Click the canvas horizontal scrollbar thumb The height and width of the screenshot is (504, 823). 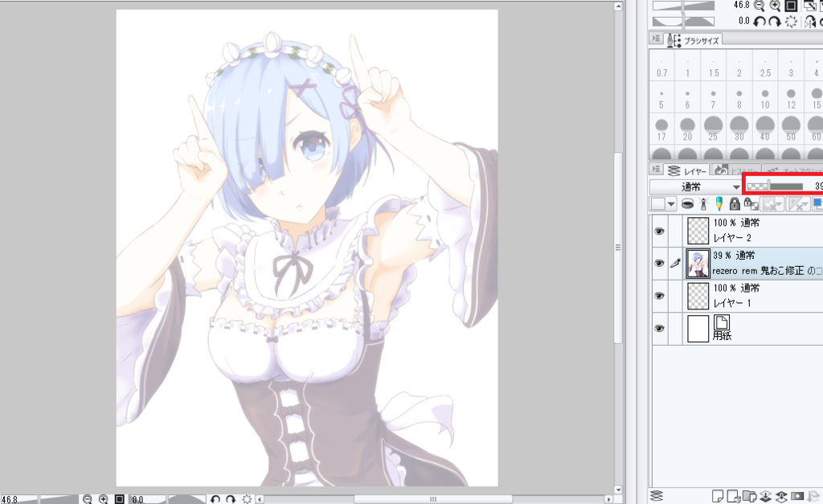pos(432,499)
